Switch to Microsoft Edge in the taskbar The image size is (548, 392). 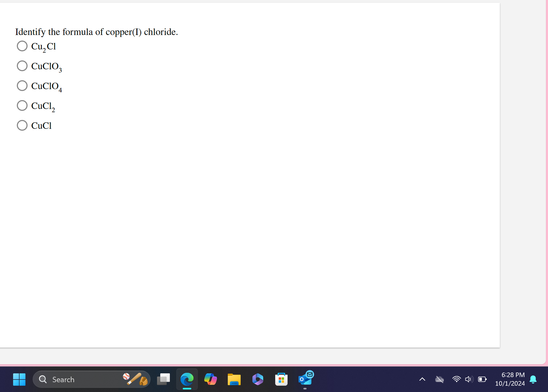(x=187, y=379)
